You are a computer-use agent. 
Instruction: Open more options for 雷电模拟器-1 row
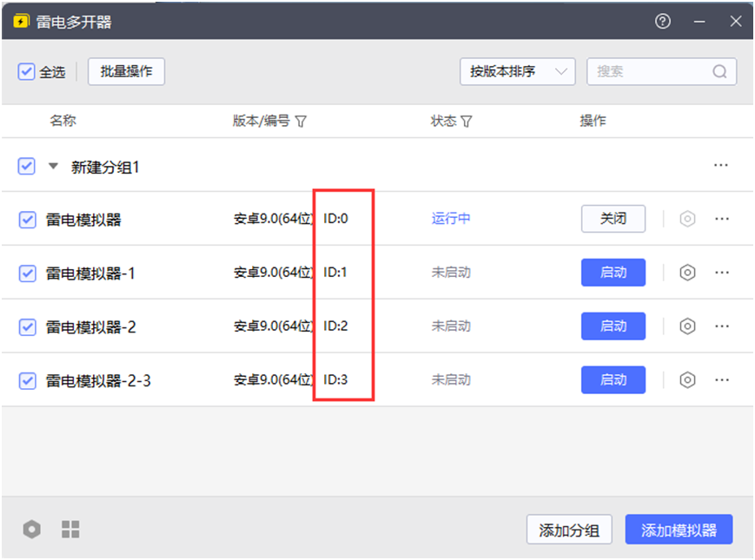point(722,273)
